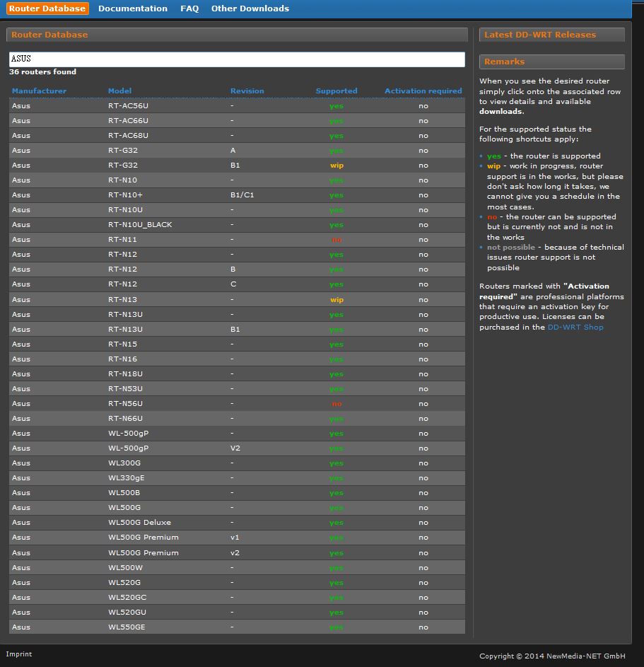Select the RT-N10 row without any suffix

[237, 180]
